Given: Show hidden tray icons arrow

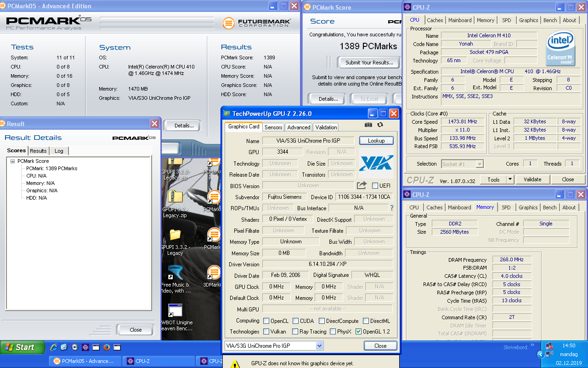Looking at the screenshot, I should point(540,354).
